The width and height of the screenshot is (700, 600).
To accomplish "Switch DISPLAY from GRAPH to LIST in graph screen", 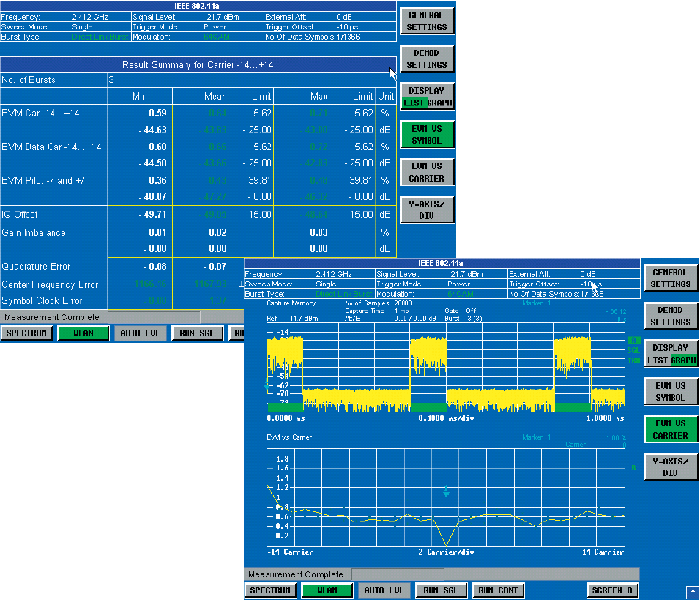I will (x=658, y=360).
